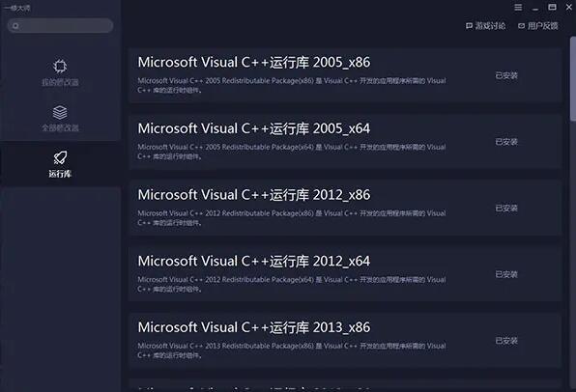Click the vertical scrollbar thumb
The height and width of the screenshot is (392, 576).
coord(573,78)
